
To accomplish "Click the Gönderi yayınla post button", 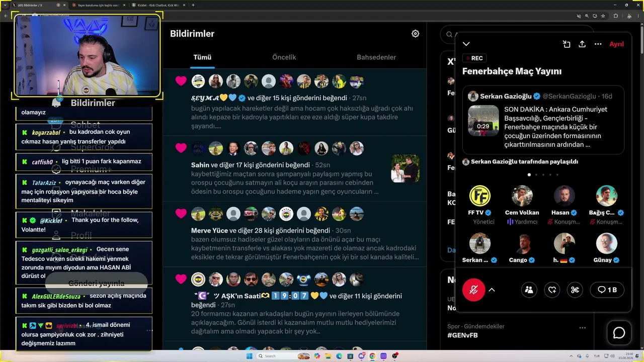I will [x=96, y=284].
